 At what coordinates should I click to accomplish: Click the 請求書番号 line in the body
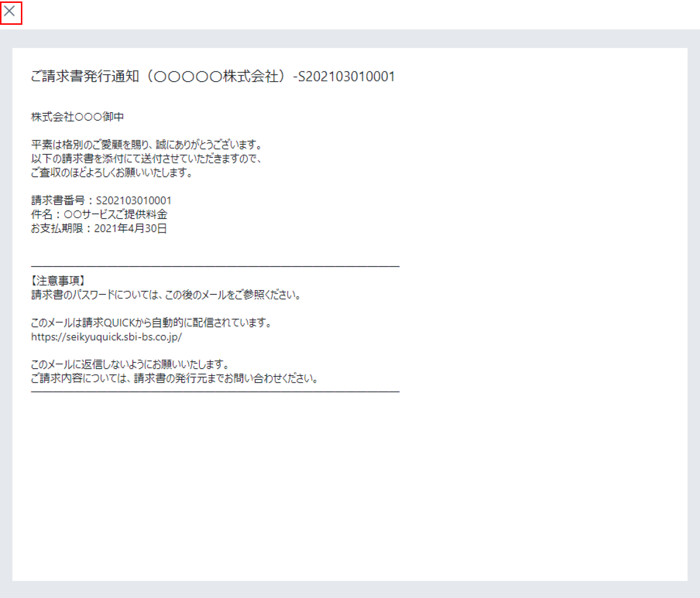101,201
